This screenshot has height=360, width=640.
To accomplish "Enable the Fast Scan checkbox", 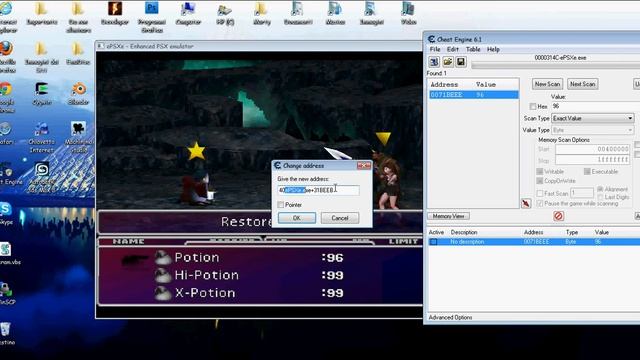I will (x=540, y=193).
